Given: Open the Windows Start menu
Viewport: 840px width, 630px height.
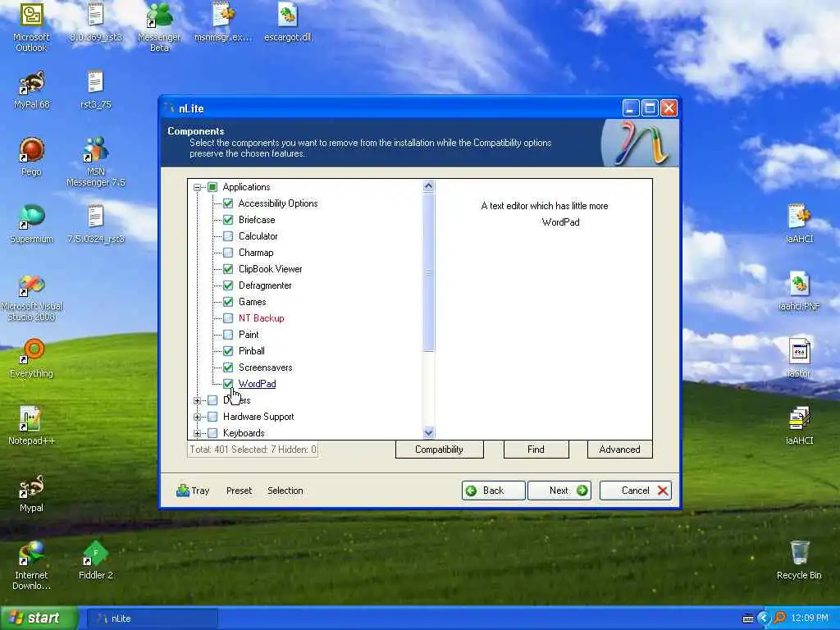Looking at the screenshot, I should [x=39, y=619].
